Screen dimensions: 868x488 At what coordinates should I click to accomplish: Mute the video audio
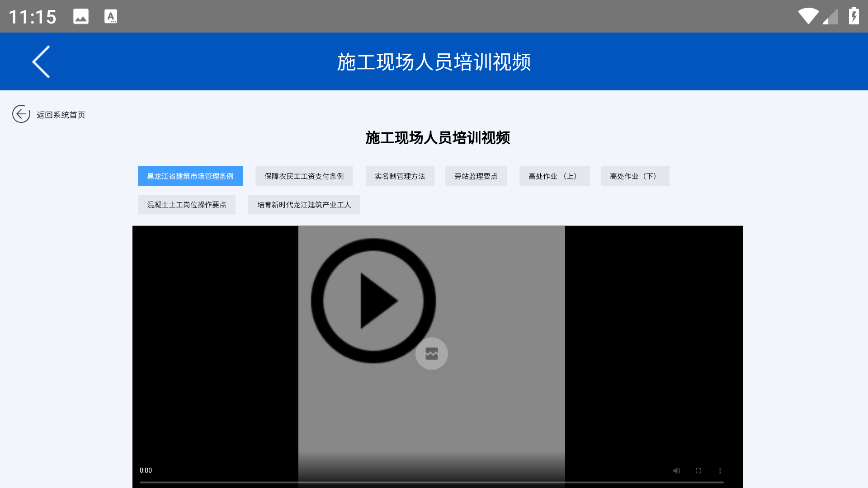coord(677,470)
